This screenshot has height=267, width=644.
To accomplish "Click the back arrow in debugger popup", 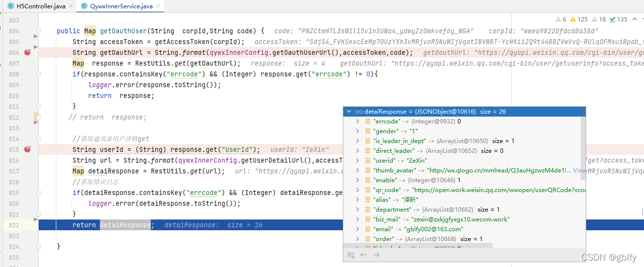I will pyautogui.click(x=363, y=255).
